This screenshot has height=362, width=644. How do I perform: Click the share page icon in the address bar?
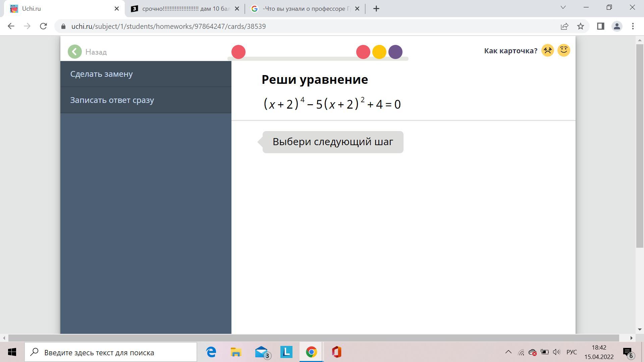[x=565, y=26]
